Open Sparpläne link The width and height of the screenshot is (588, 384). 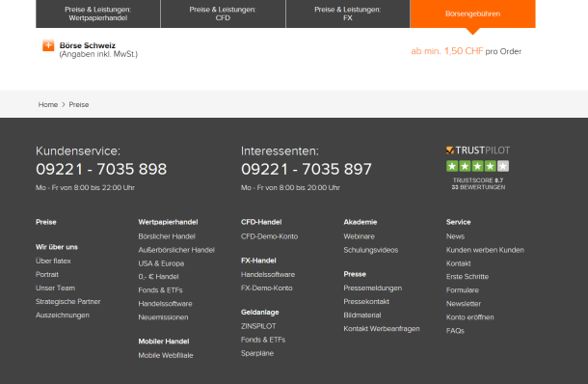pyautogui.click(x=257, y=353)
